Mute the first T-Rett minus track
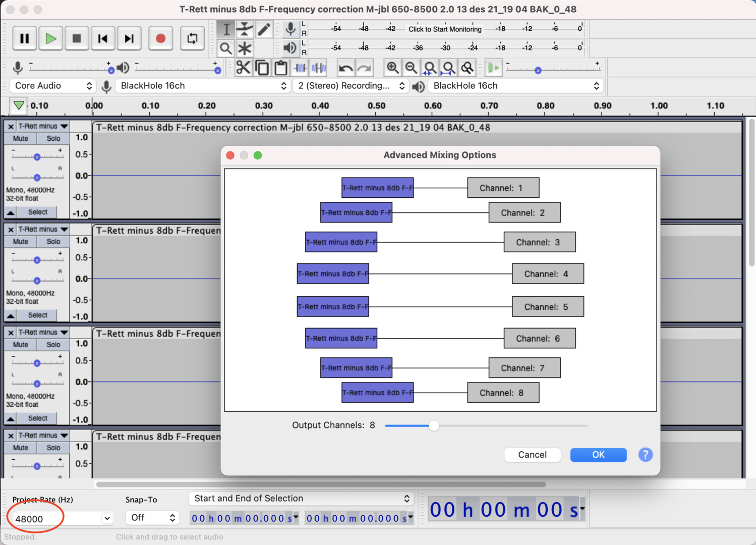 tap(21, 138)
